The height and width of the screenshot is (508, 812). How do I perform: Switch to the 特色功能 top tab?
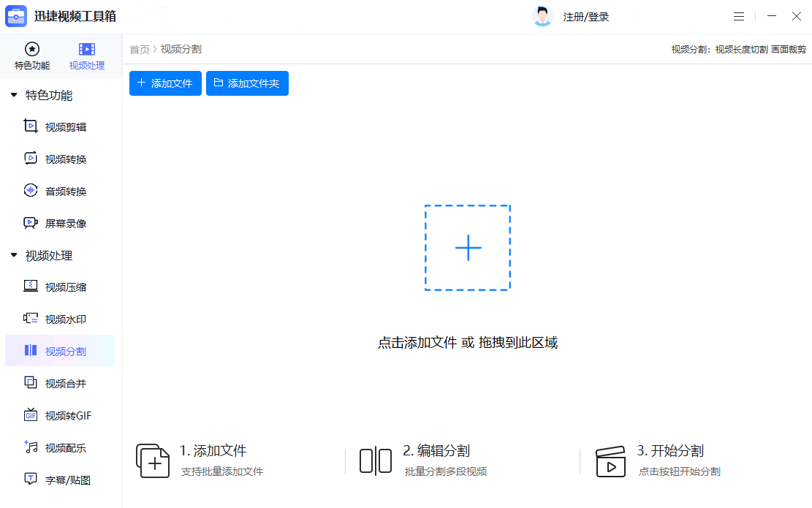click(32, 56)
